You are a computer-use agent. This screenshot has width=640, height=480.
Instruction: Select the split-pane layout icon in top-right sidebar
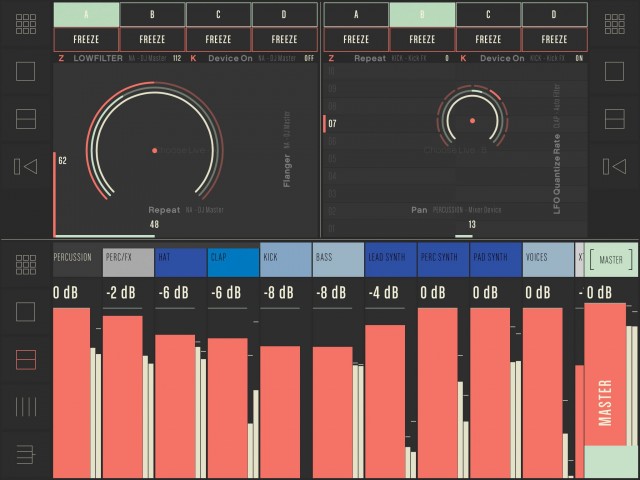[x=612, y=118]
